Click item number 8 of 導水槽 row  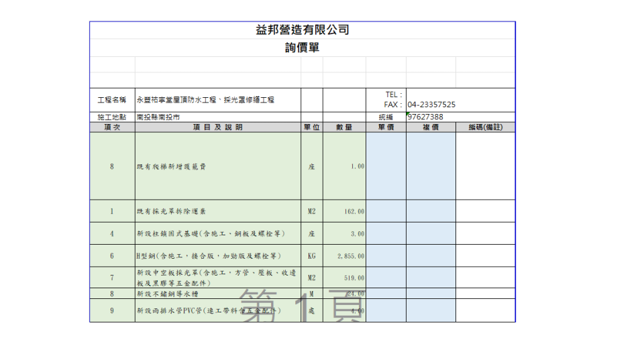point(112,294)
